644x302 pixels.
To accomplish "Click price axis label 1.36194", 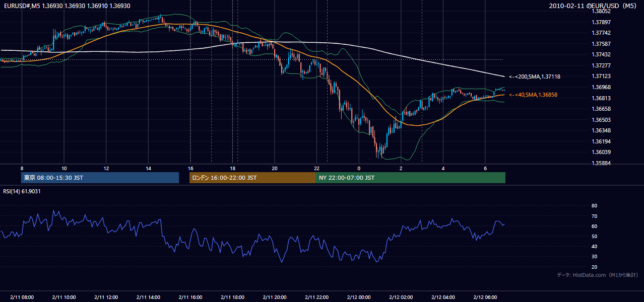I will 602,141.
